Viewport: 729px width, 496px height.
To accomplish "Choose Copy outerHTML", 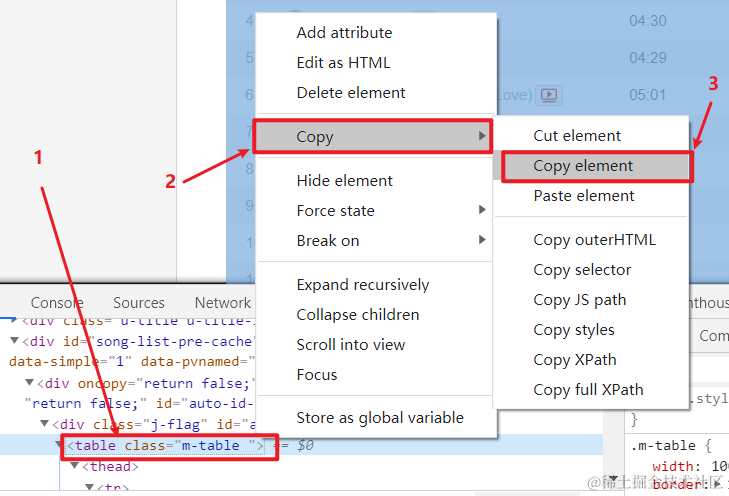I will 595,240.
